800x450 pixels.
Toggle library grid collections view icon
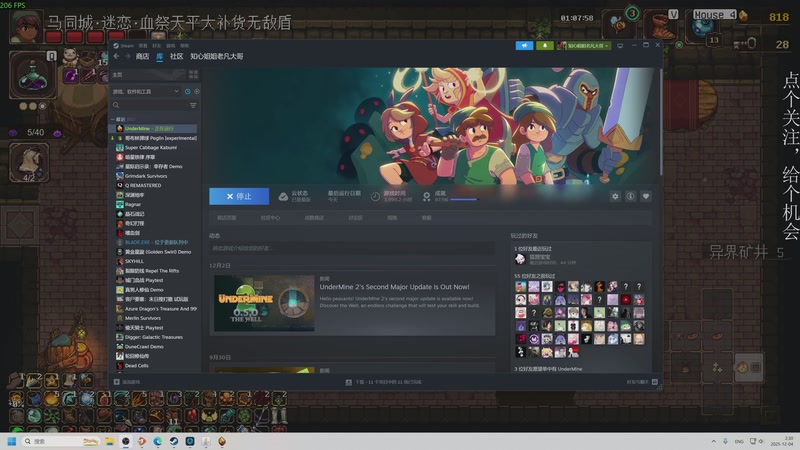(x=193, y=74)
